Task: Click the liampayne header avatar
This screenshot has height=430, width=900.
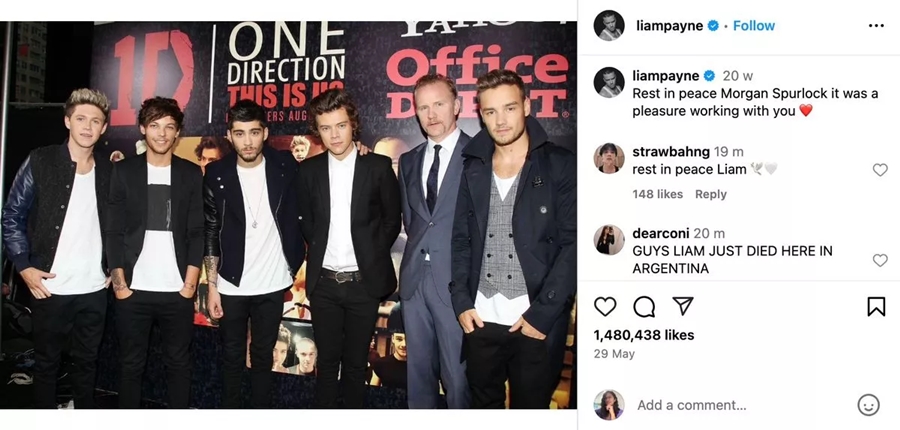Action: pyautogui.click(x=609, y=26)
